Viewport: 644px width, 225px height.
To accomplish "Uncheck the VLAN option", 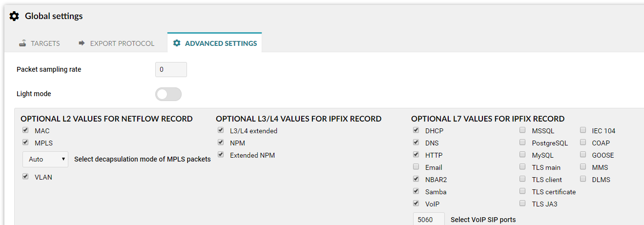I will [25, 177].
